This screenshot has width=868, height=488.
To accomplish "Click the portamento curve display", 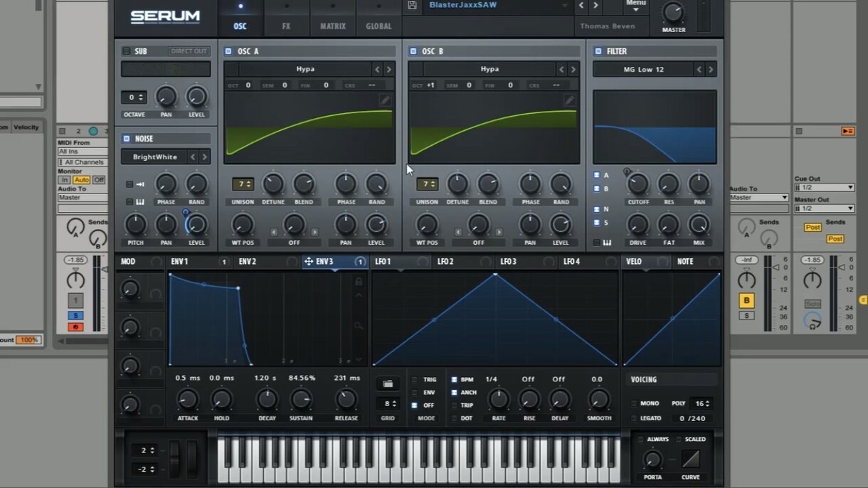I will 691,458.
